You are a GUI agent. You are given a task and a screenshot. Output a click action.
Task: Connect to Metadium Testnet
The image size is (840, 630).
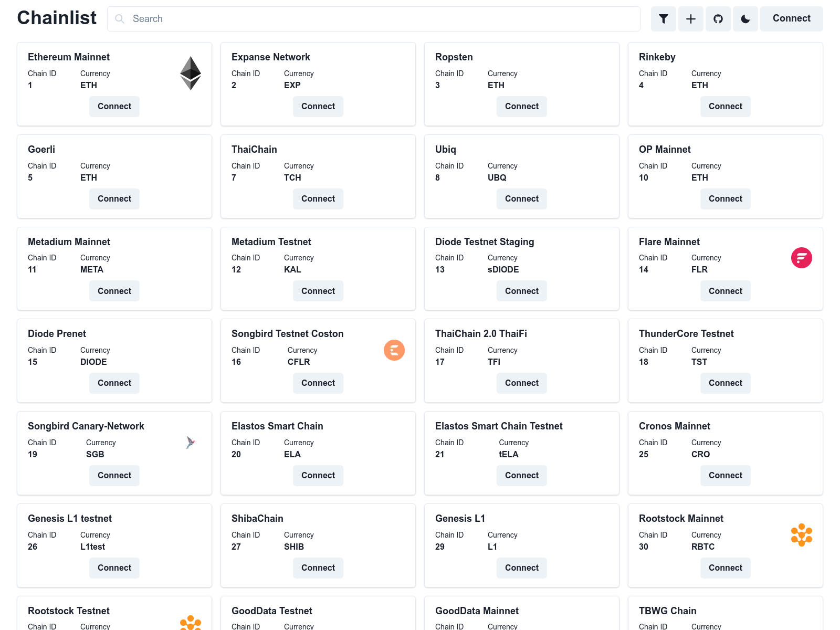[318, 291]
